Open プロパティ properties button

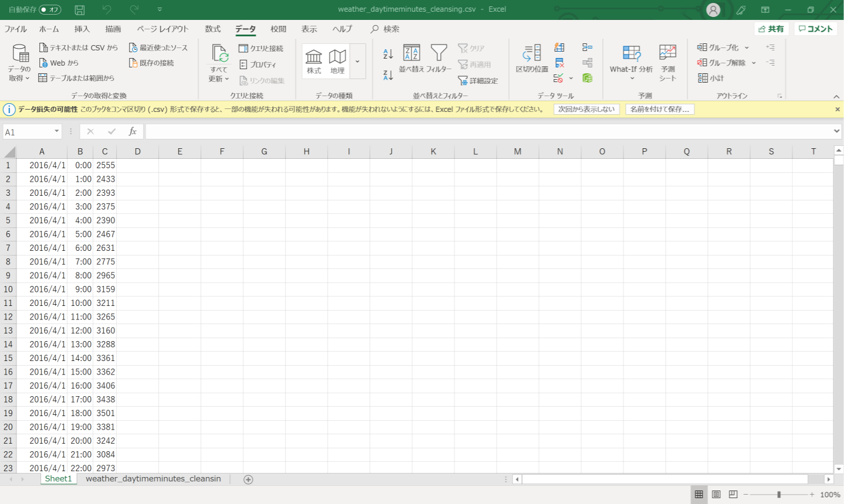257,64
